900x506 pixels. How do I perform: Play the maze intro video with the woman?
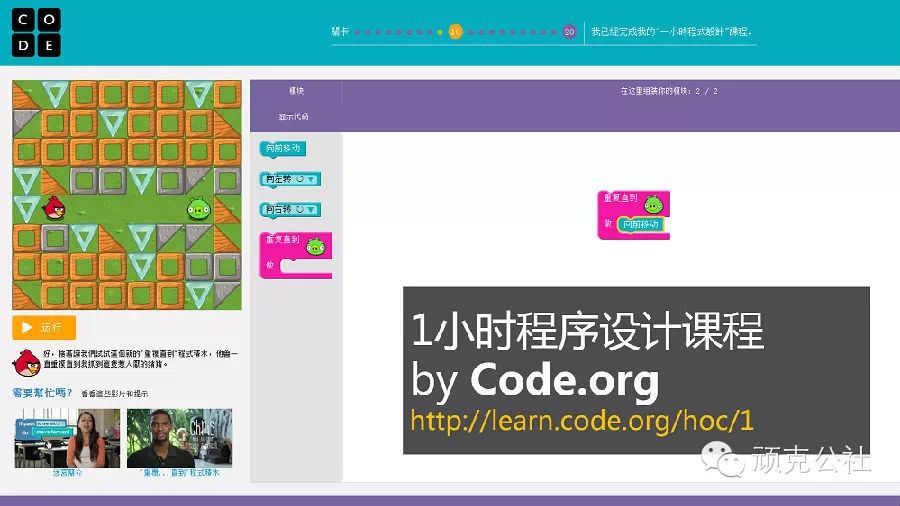(67, 438)
